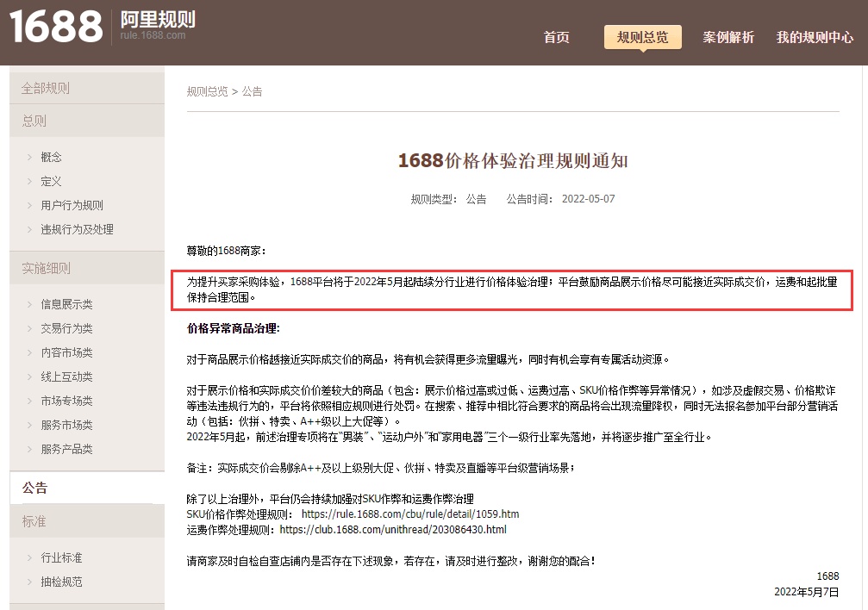Open the SKU价格作弊处理规则 rule detail 1059 link
This screenshot has height=610, width=868.
coord(410,514)
